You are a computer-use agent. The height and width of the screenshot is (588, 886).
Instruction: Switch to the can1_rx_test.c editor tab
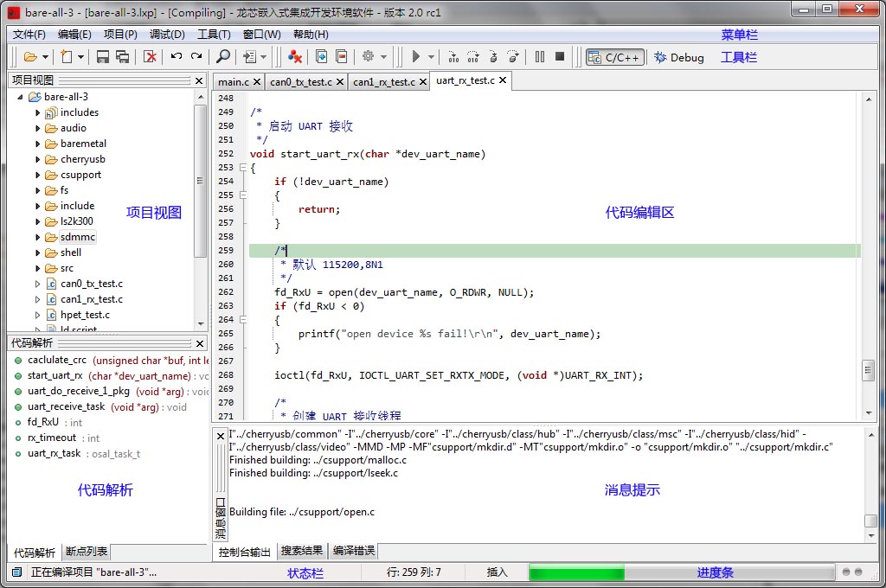[383, 82]
